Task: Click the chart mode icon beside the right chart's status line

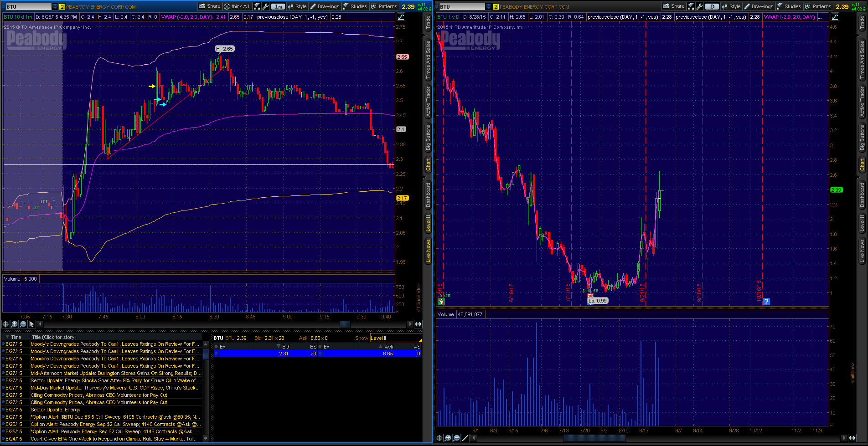Action: 835,17
